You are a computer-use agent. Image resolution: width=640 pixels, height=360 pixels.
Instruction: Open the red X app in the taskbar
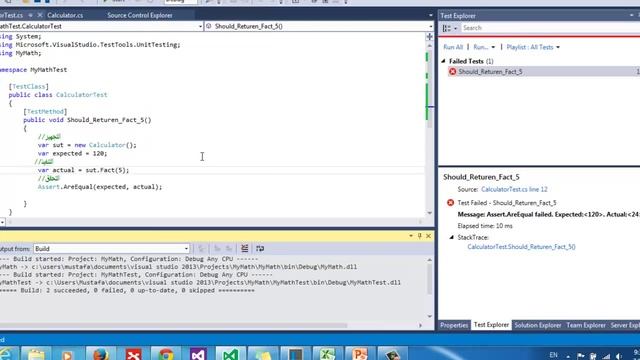coord(133,354)
